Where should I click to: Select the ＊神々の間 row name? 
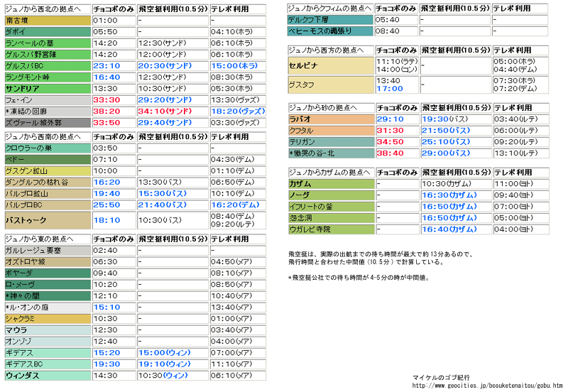[48, 296]
